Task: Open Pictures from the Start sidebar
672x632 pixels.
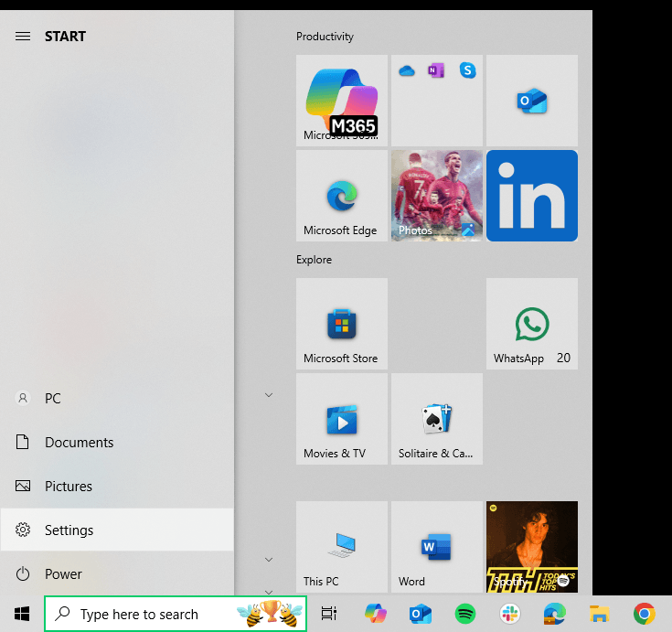Action: (x=117, y=487)
